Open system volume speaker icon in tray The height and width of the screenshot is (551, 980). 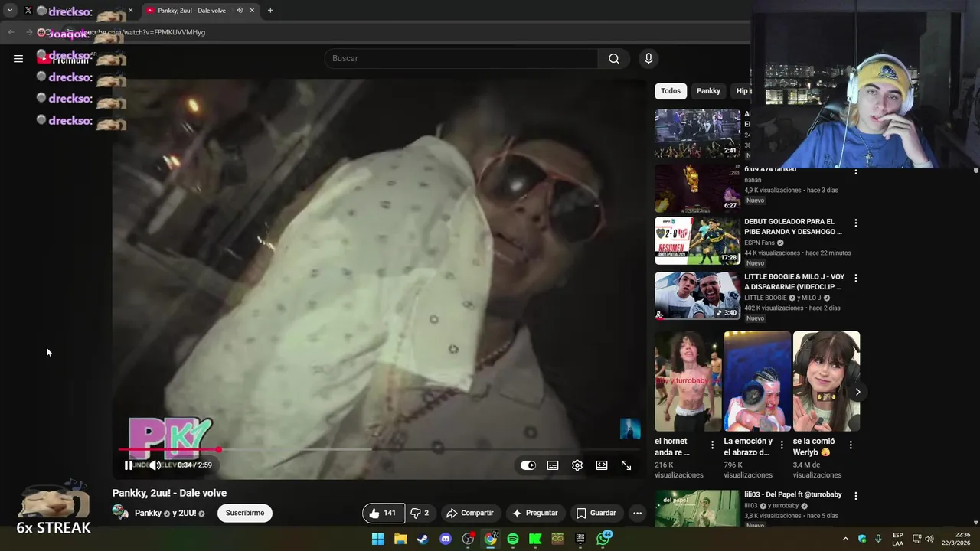point(929,539)
